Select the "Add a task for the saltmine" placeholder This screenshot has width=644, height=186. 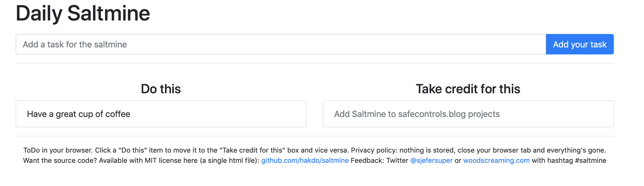[x=74, y=44]
